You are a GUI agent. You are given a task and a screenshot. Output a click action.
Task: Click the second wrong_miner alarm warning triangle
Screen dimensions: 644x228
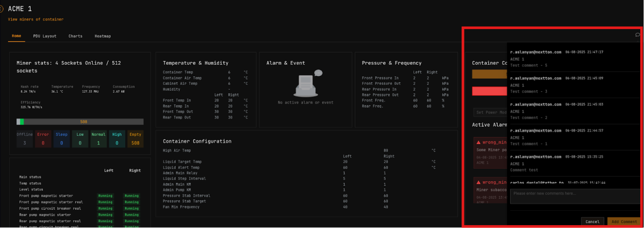point(479,182)
